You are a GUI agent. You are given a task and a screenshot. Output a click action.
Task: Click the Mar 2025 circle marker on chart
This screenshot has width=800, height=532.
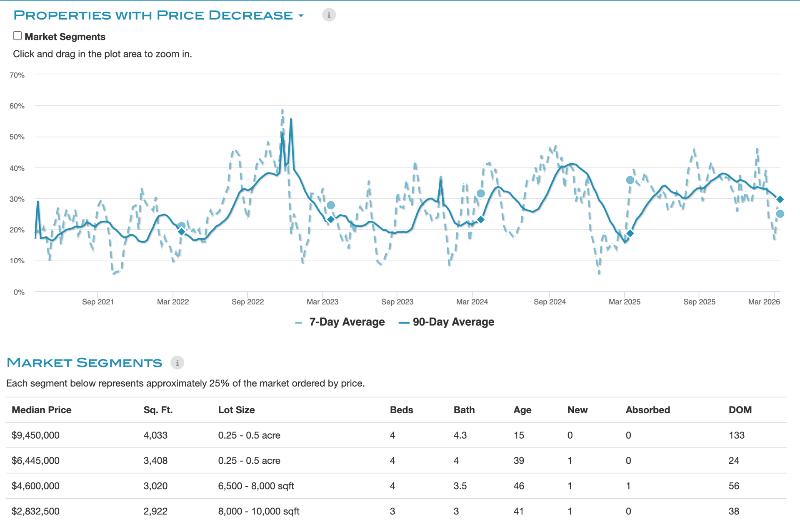[630, 180]
